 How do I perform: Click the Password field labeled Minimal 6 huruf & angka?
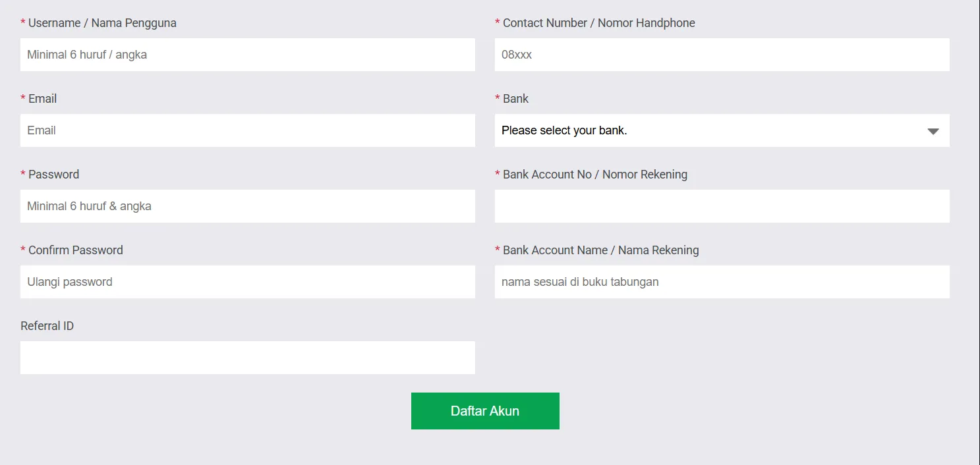pos(247,206)
